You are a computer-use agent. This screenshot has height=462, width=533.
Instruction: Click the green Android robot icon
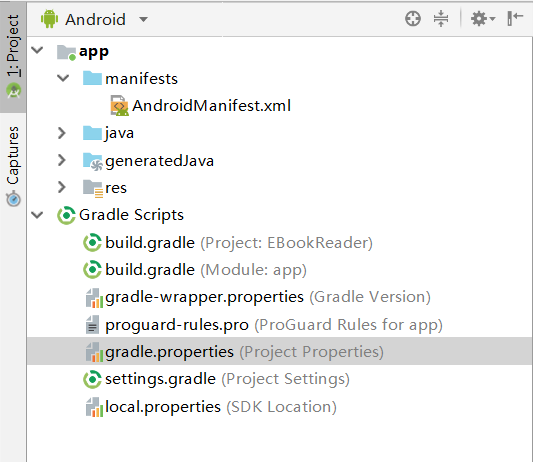click(x=49, y=19)
